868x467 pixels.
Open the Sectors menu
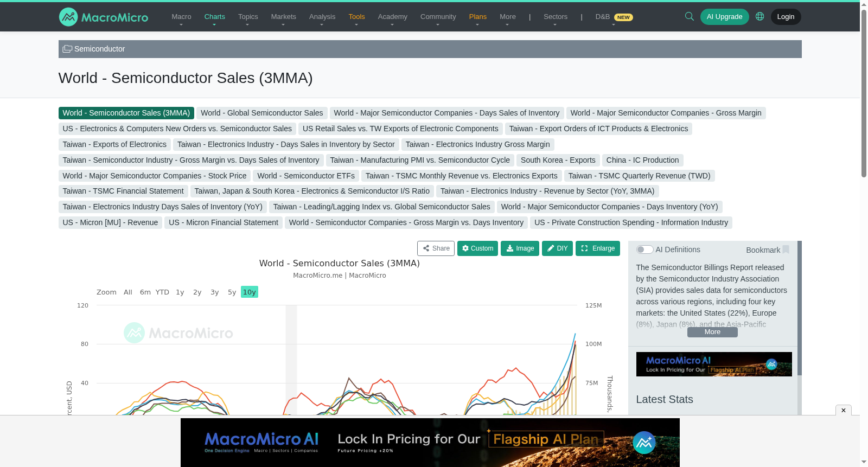pos(556,17)
